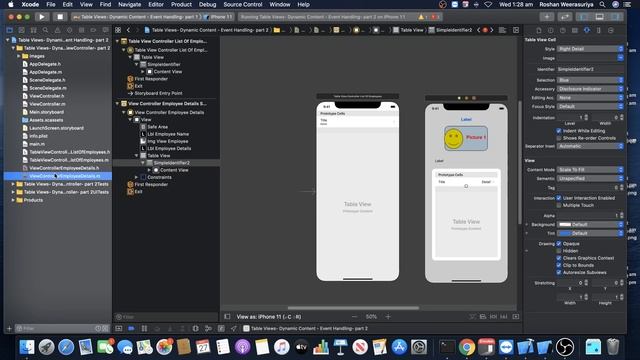Toggle the Hidden drawing checkbox
The width and height of the screenshot is (640, 360).
click(559, 251)
